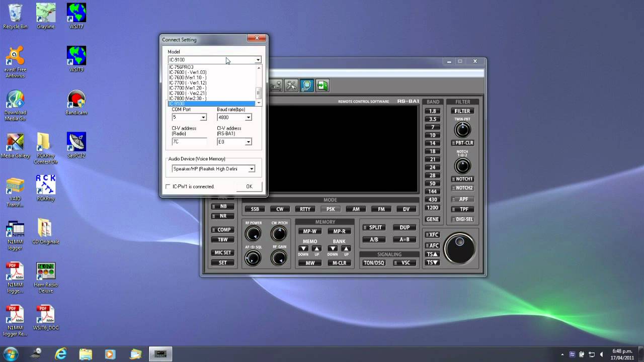The width and height of the screenshot is (644, 362).
Task: Click the M-CLR memory clear button
Action: pos(340,263)
